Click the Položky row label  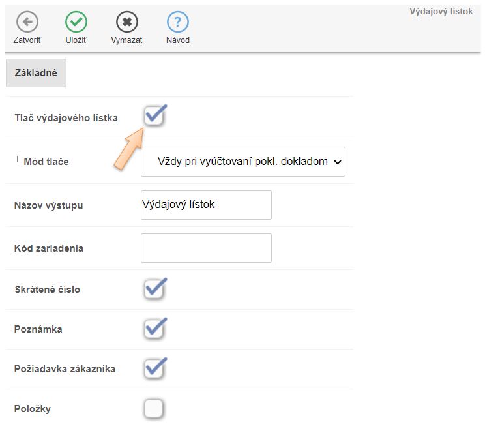click(x=33, y=409)
